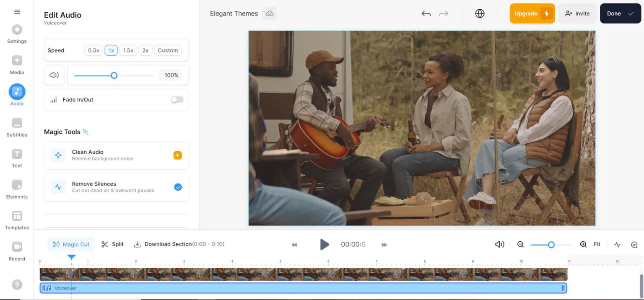The height and width of the screenshot is (300, 644).
Task: Open the Elements sidebar panel
Action: 17,189
